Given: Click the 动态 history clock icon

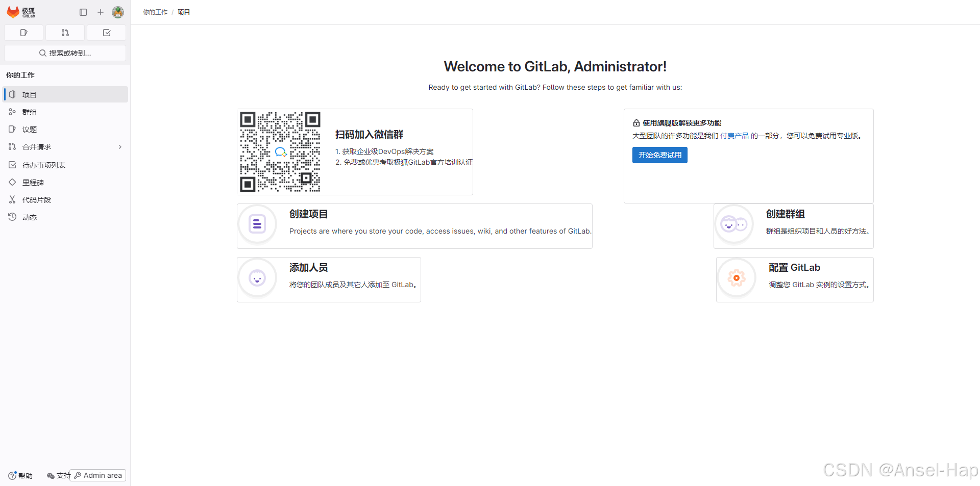Looking at the screenshot, I should [12, 217].
